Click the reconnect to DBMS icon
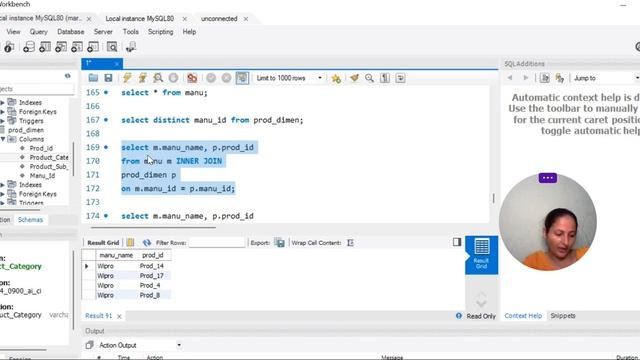 click(131, 47)
